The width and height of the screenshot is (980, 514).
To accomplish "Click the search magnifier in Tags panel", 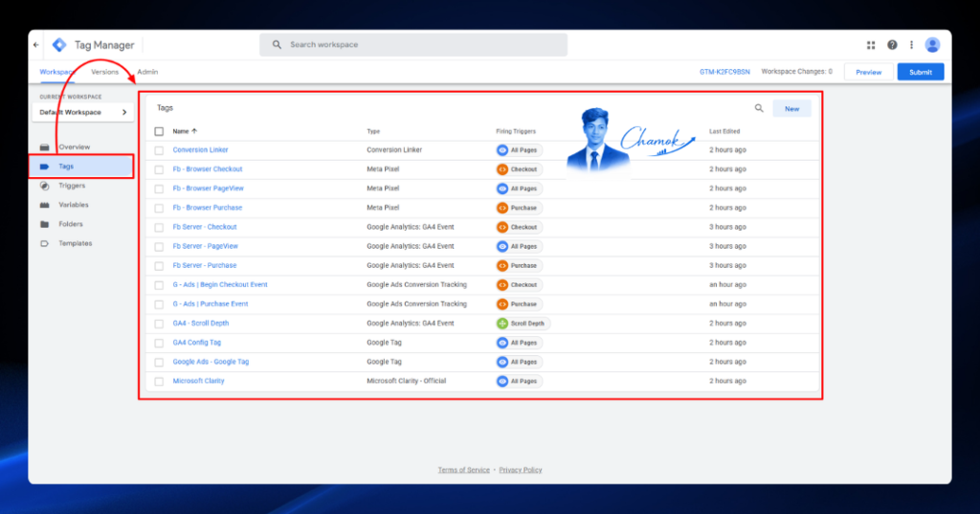I will pos(759,108).
